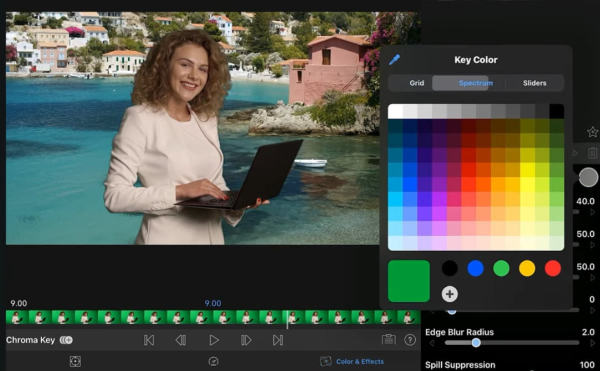Switch to the Grid tab
Screen dimensions: 600x371
417,83
